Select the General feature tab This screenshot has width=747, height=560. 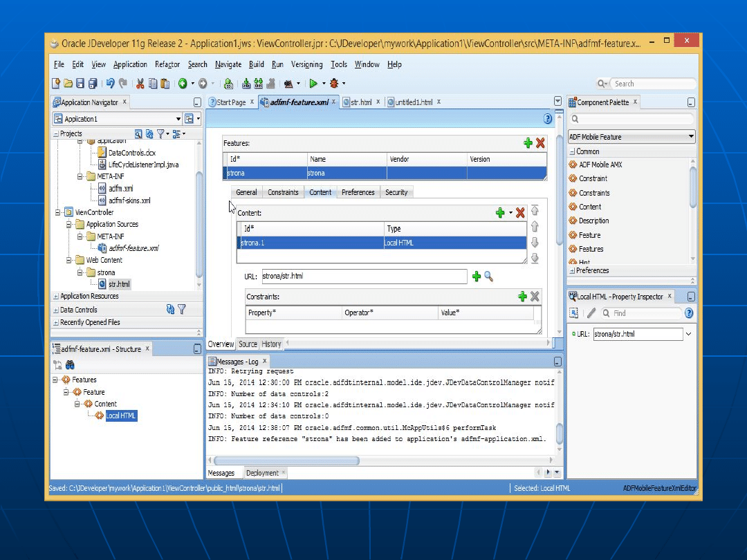(x=246, y=192)
